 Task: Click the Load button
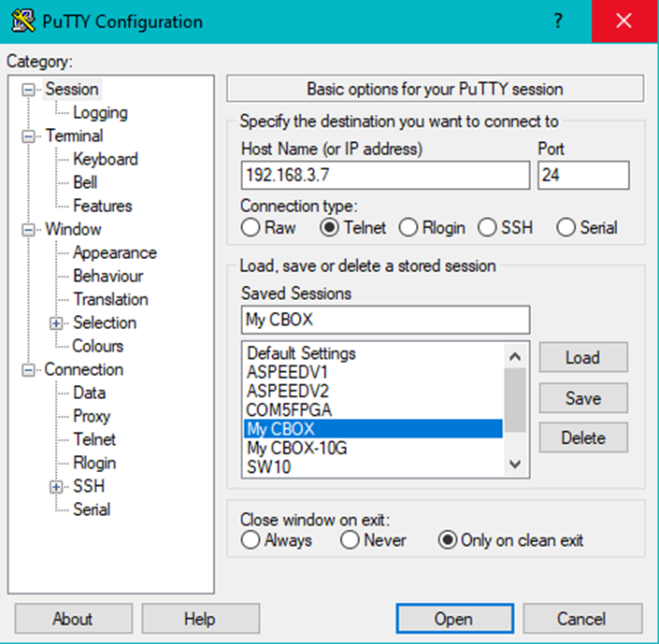pos(583,357)
